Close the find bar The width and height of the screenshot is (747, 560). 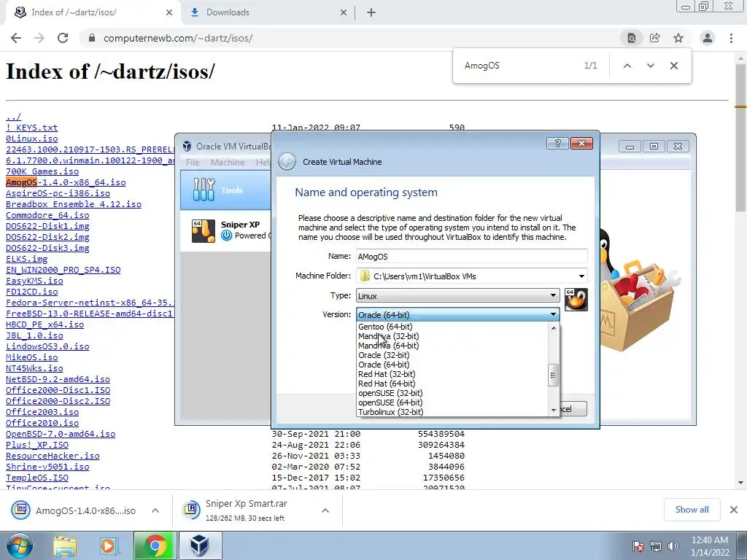[673, 66]
